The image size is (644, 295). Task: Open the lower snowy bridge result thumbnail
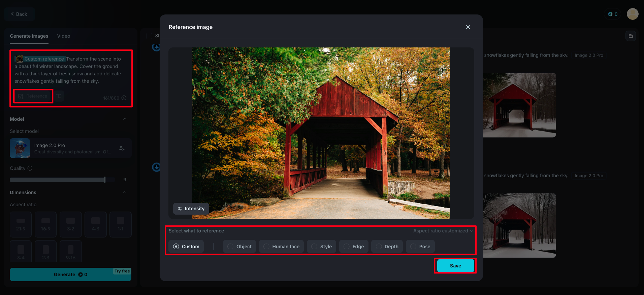519,225
